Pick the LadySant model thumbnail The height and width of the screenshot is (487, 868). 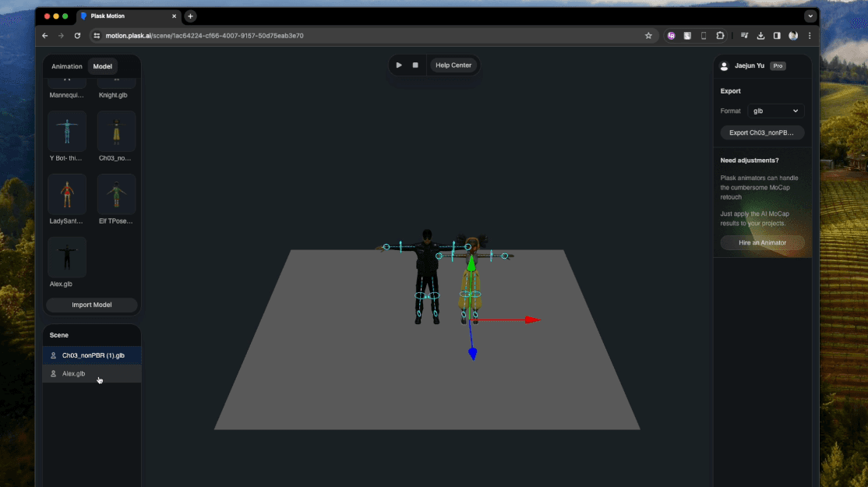[67, 194]
